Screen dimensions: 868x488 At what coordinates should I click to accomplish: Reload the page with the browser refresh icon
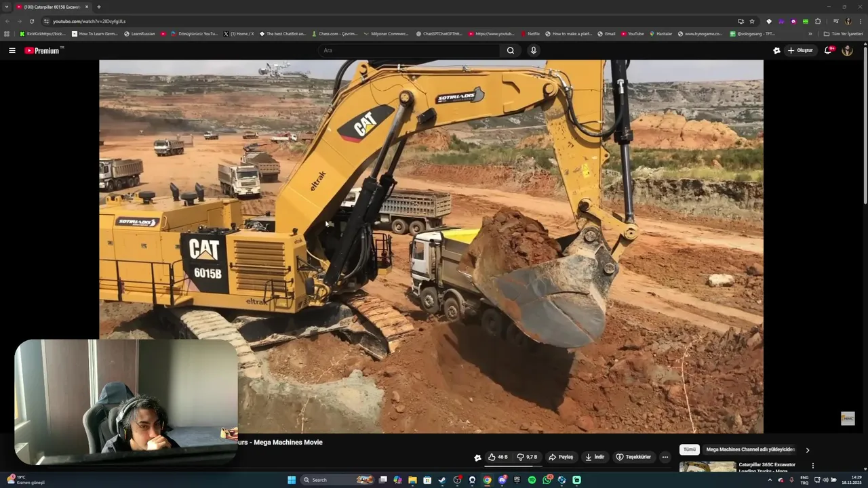[x=31, y=21]
